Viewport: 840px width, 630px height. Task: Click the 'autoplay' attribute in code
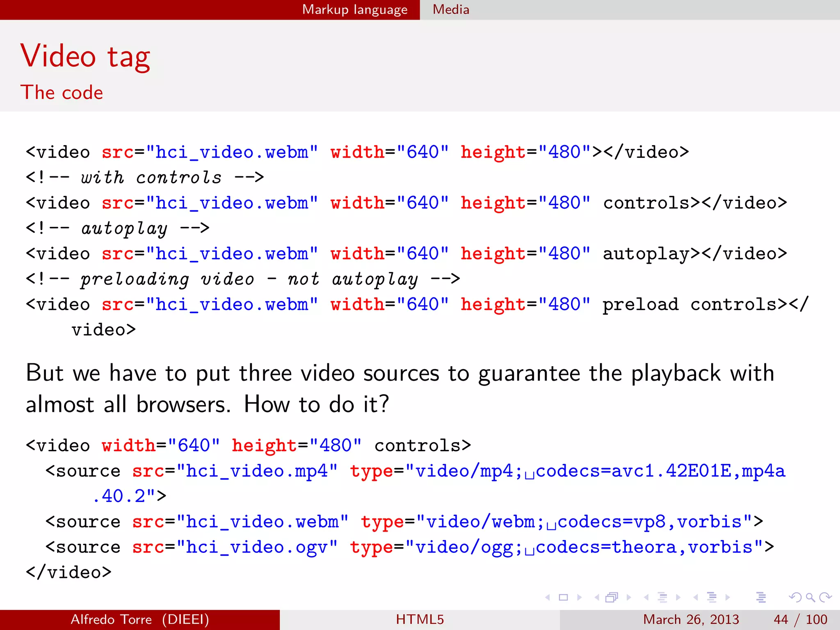point(646,254)
